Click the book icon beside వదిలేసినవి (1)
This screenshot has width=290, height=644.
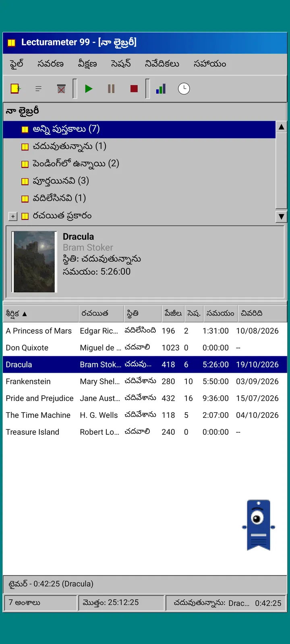pyautogui.click(x=25, y=199)
